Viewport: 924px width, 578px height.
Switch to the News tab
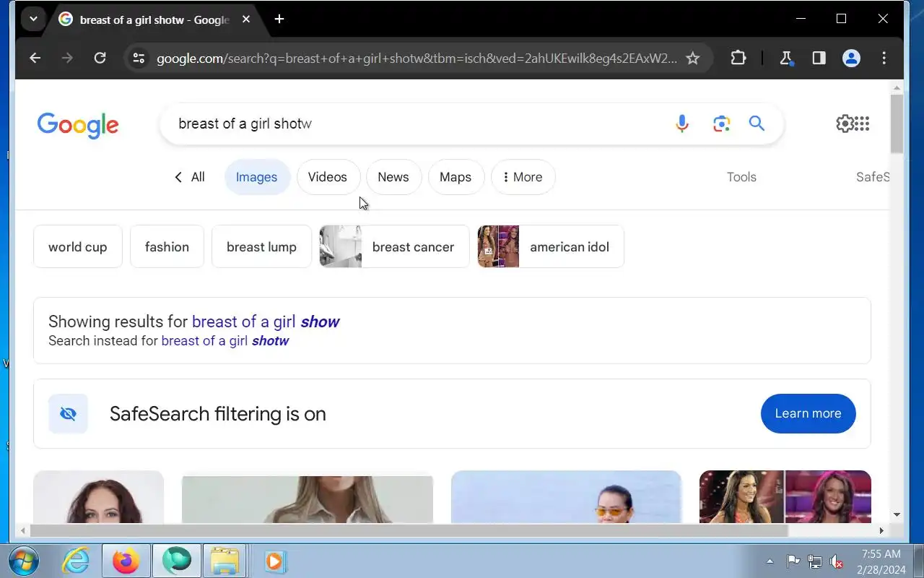(393, 177)
